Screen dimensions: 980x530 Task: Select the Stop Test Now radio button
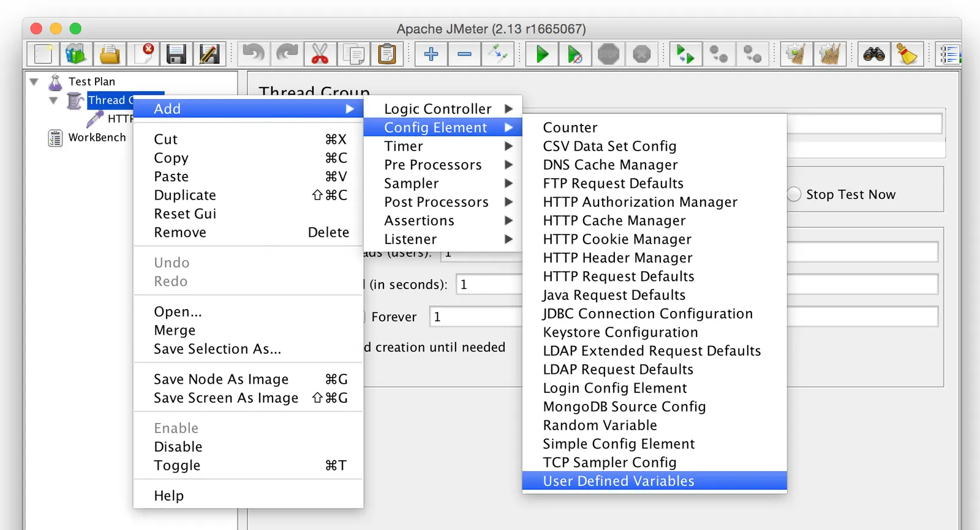pyautogui.click(x=794, y=194)
